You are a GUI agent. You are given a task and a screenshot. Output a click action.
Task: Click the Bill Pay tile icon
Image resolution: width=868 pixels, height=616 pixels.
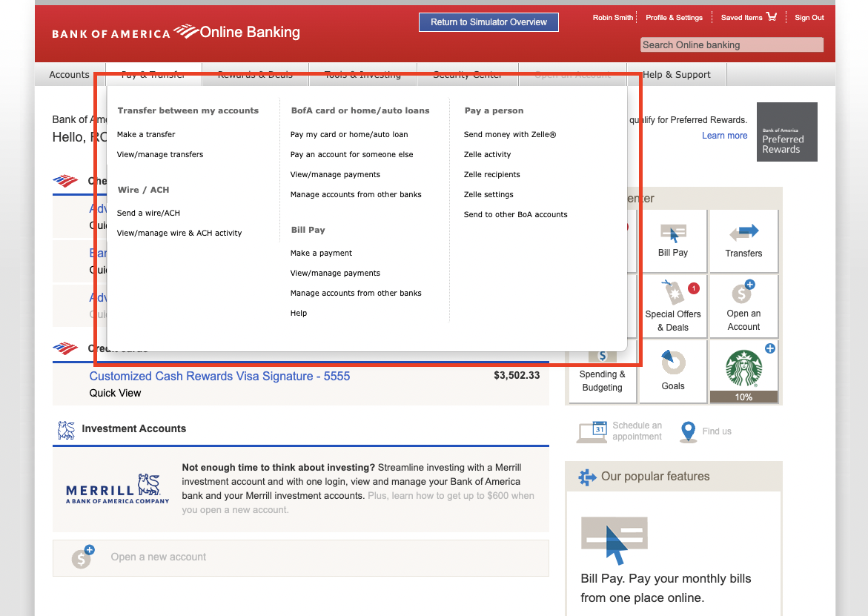673,233
